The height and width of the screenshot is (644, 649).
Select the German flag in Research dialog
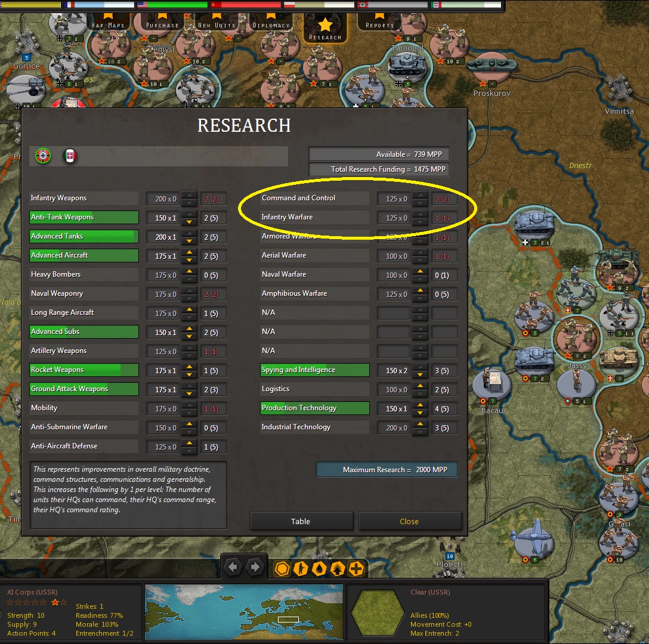[43, 156]
